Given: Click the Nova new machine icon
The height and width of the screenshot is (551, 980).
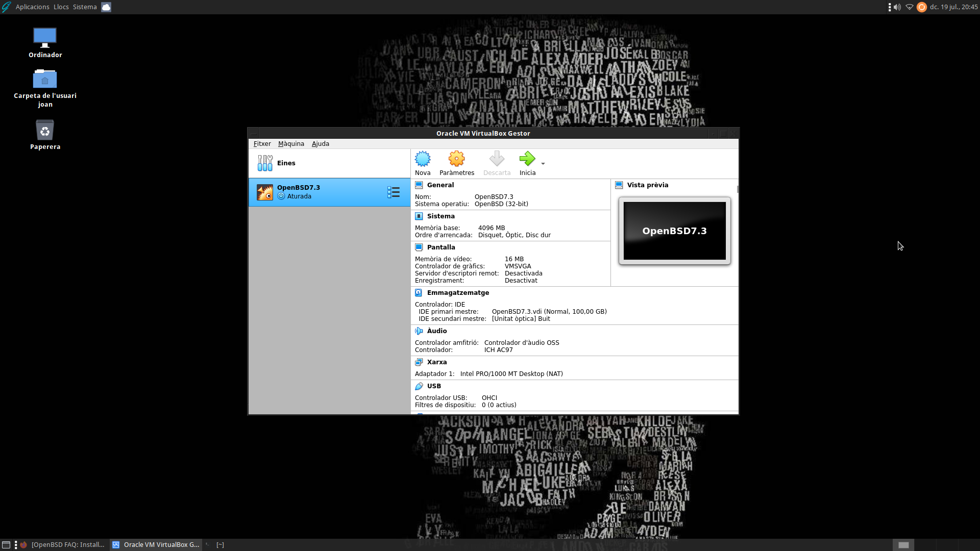Looking at the screenshot, I should [423, 159].
